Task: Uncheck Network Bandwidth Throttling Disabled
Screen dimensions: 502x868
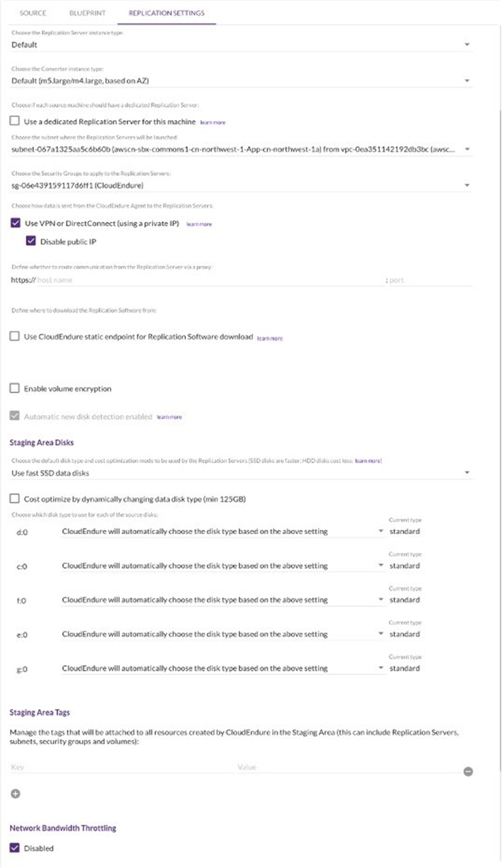Action: (x=15, y=848)
